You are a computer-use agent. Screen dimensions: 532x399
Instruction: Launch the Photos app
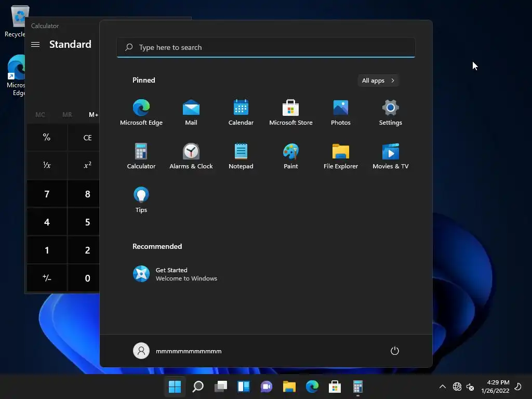(x=341, y=112)
